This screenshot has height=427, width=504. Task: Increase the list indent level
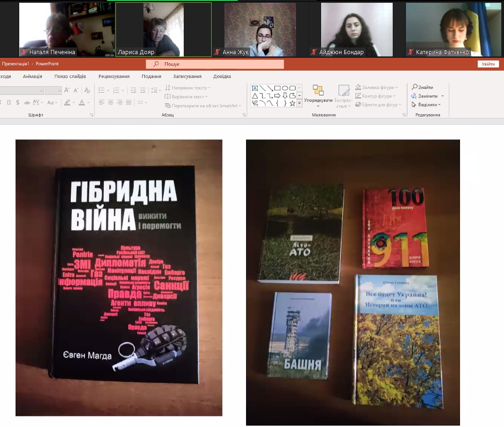pyautogui.click(x=142, y=90)
